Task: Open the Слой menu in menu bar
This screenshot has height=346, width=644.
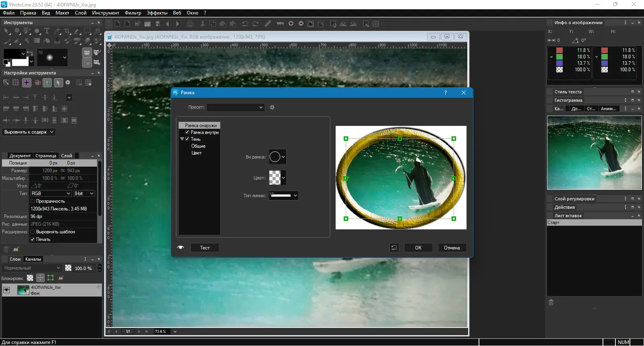Action: pyautogui.click(x=80, y=13)
